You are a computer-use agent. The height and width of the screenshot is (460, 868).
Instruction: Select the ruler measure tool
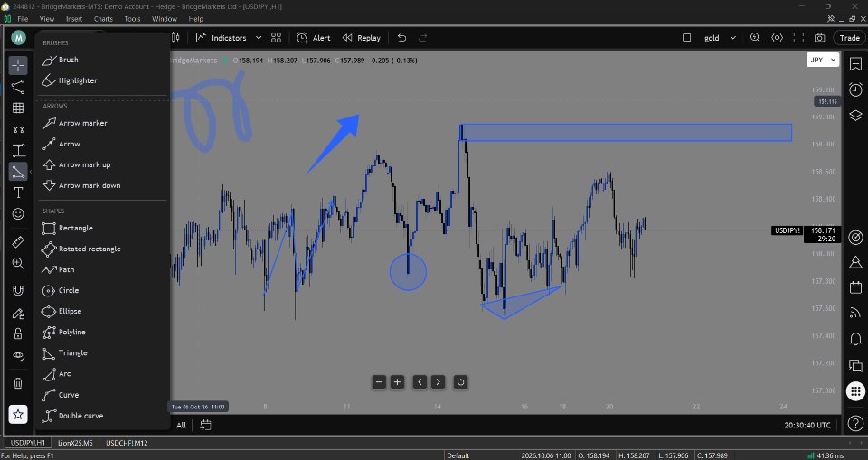pyautogui.click(x=18, y=242)
